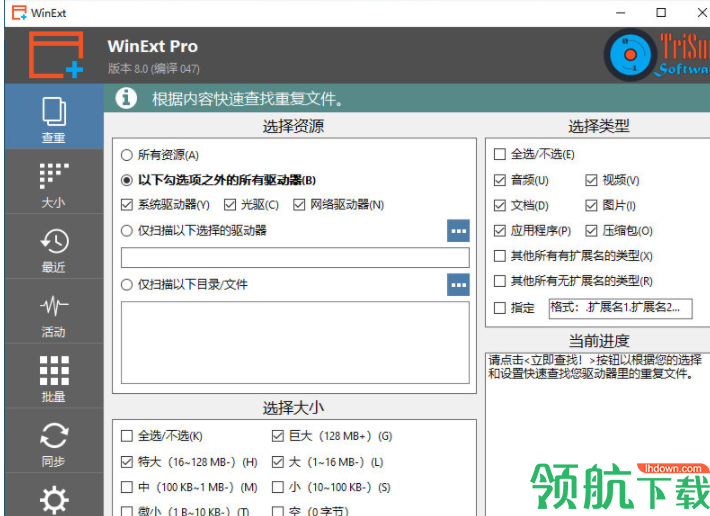
Task: Open the 查重 duplicate finder tab
Action: pyautogui.click(x=54, y=117)
